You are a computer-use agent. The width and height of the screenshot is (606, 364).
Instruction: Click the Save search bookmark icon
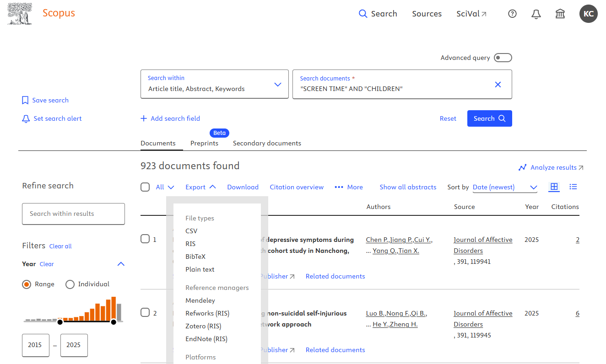pyautogui.click(x=26, y=100)
